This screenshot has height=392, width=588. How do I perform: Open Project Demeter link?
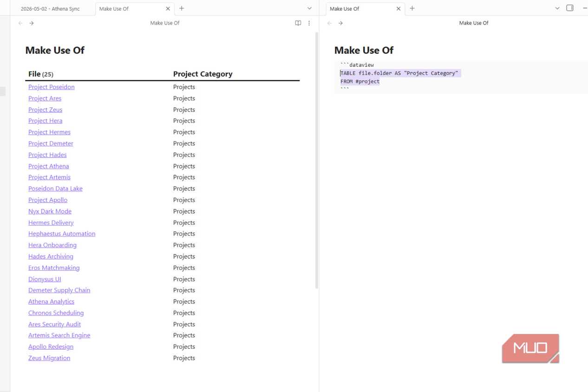(x=51, y=144)
